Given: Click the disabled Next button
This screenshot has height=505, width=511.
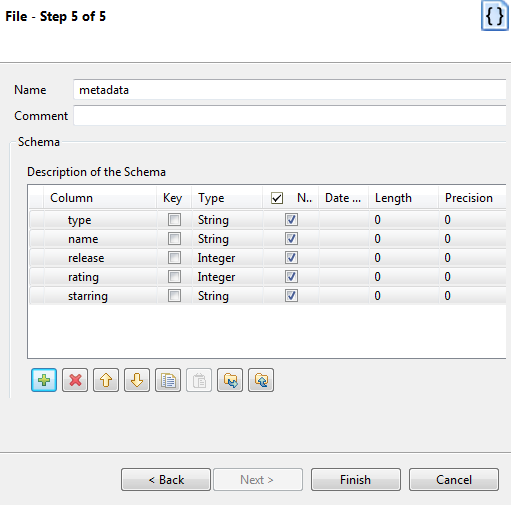Looking at the screenshot, I should click(258, 480).
